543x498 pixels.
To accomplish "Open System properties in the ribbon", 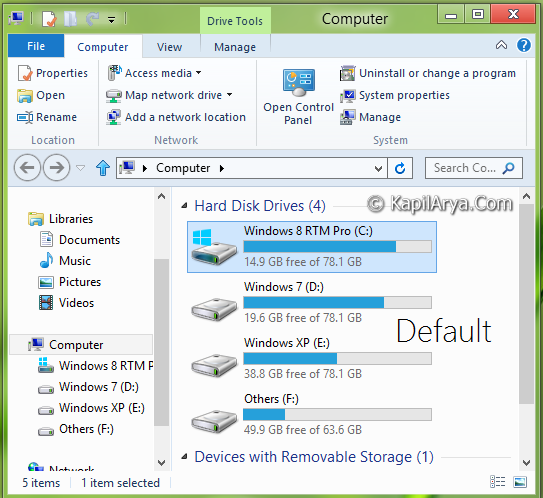I will 395,95.
